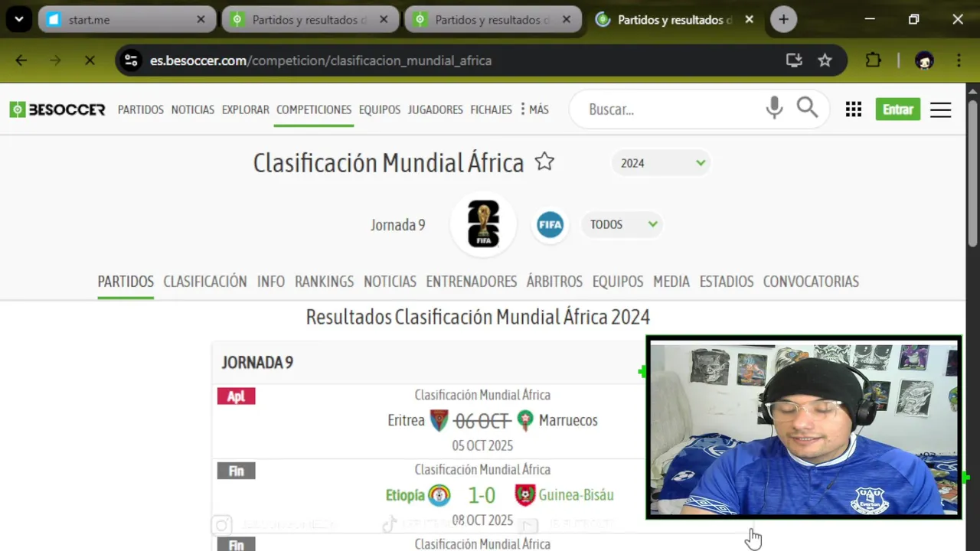Click the microphone voice search icon
The image size is (980, 551).
(774, 108)
